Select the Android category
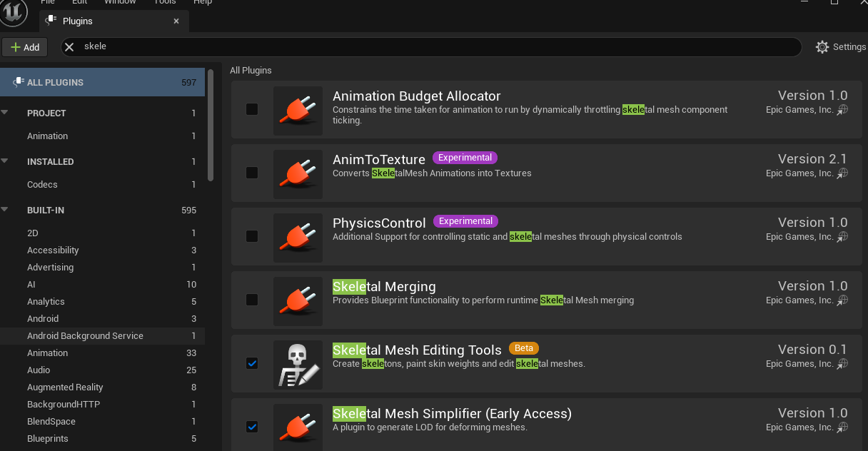 [102, 318]
